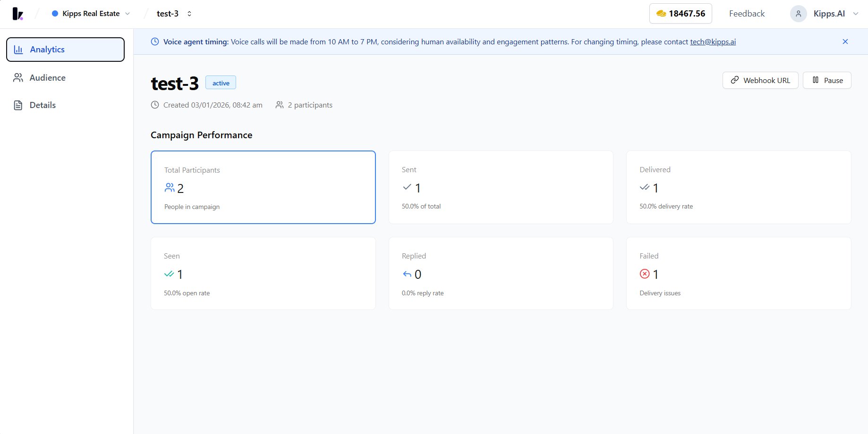Image resolution: width=868 pixels, height=434 pixels.
Task: Expand the Kipps Real Estate workspace dropdown
Action: (91, 14)
